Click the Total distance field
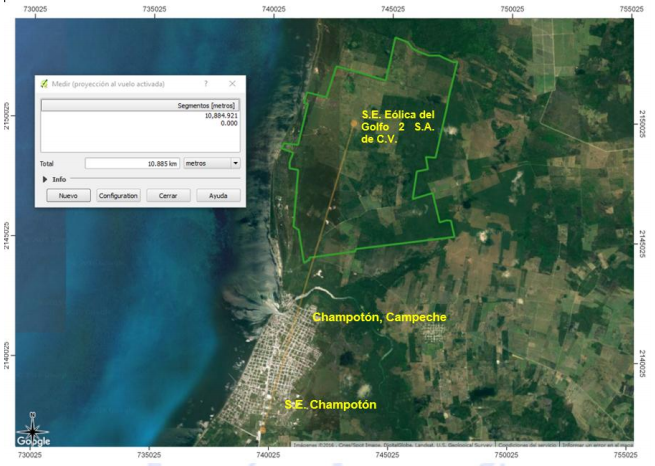The image size is (655, 466). (132, 162)
